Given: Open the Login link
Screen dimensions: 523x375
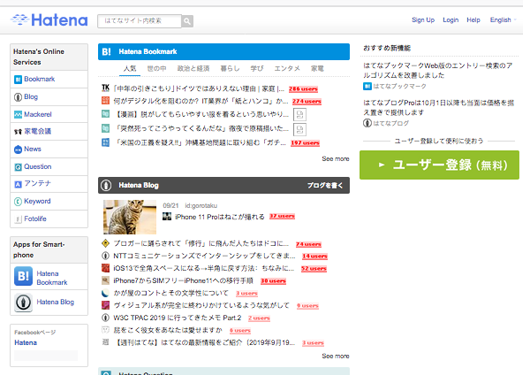Looking at the screenshot, I should click(451, 20).
